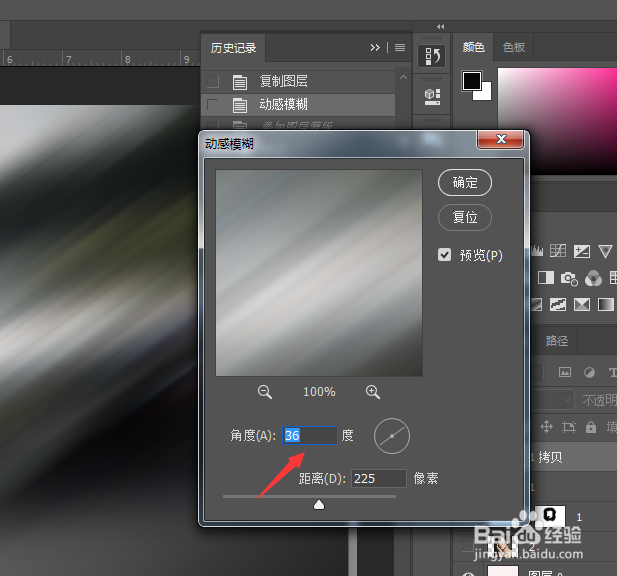Add a Curves adjustment layer
Viewport: 617px width, 576px height.
(558, 251)
